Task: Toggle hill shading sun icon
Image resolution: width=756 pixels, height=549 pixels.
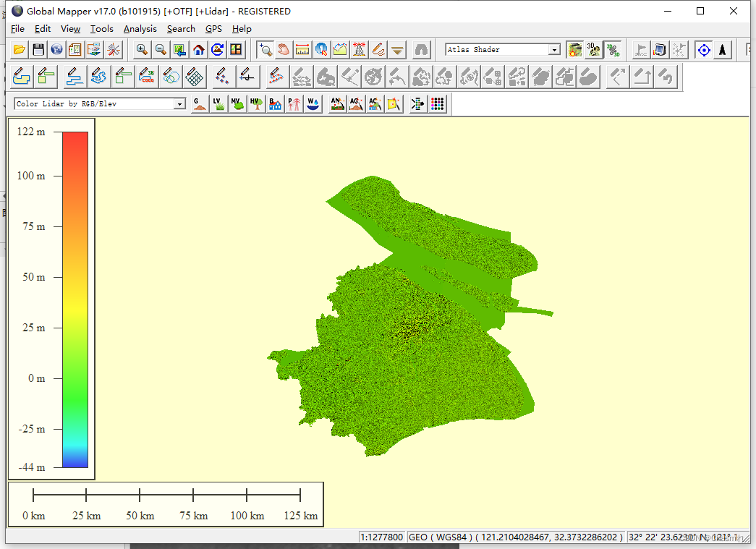Action: click(574, 50)
